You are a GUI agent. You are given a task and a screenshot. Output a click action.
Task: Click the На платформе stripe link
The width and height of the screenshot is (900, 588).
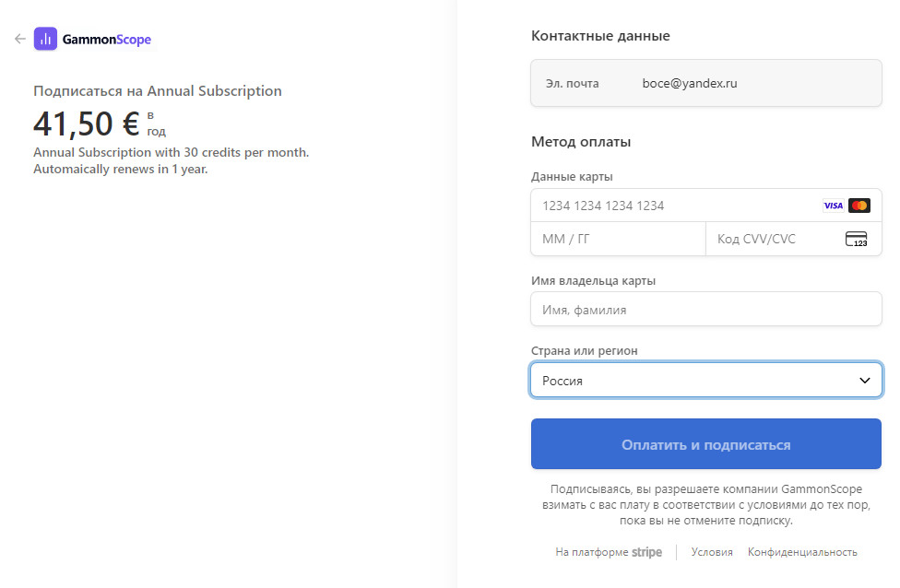609,552
